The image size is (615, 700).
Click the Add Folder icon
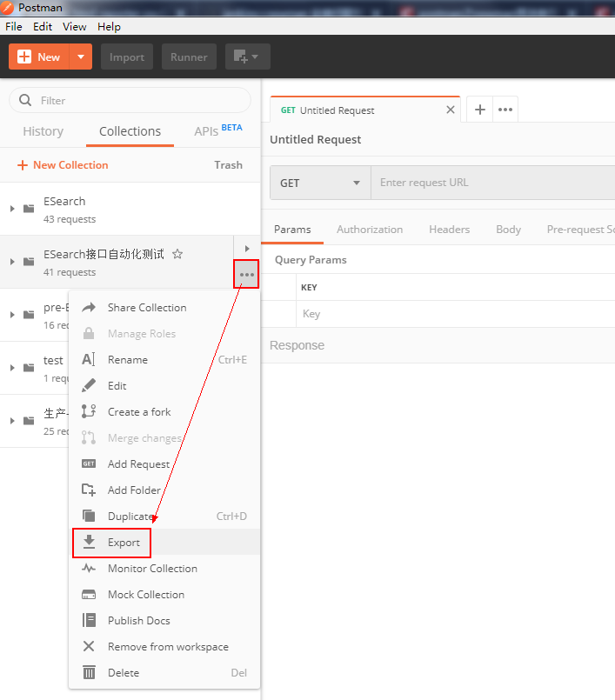(x=89, y=490)
